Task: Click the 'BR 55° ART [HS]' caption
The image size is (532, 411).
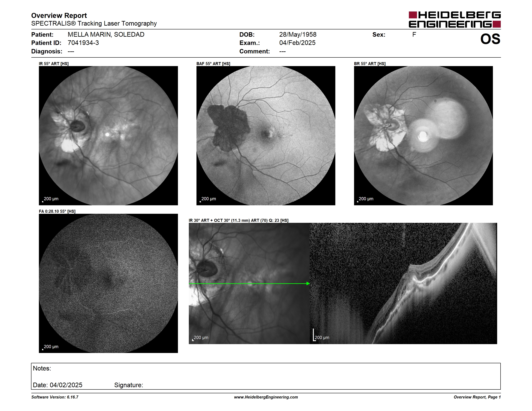Action: (370, 63)
